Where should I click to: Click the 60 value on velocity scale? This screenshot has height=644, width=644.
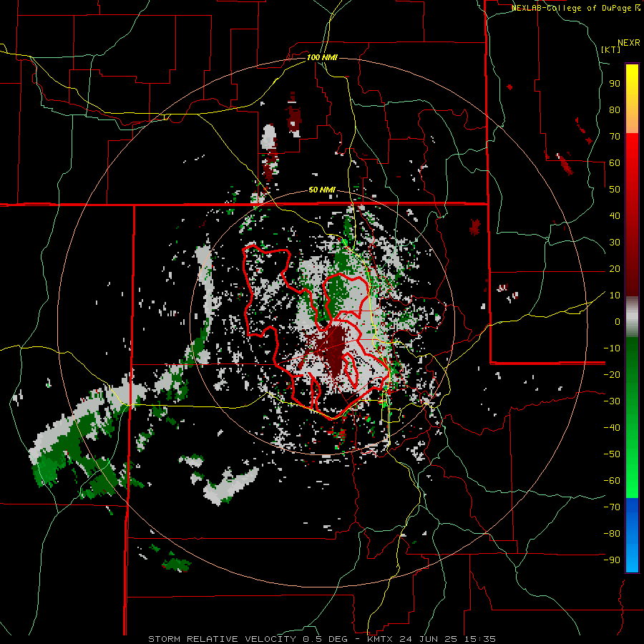tap(615, 162)
